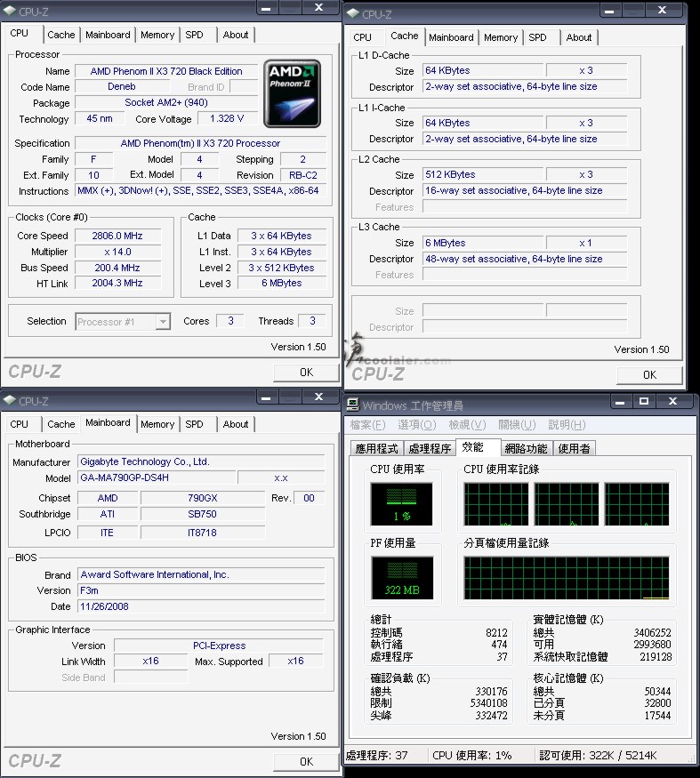Click the x 14.0 multiplier value

point(117,252)
